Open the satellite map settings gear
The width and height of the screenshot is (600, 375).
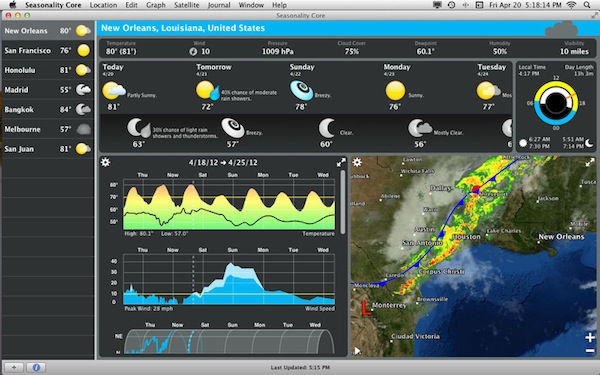point(357,162)
